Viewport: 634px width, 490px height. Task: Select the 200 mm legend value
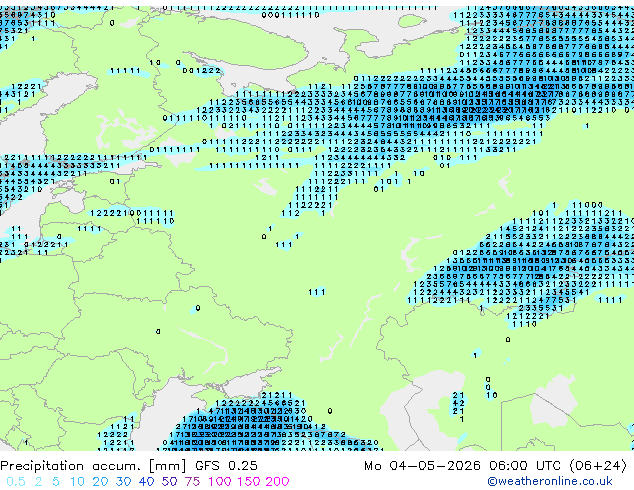point(277,482)
